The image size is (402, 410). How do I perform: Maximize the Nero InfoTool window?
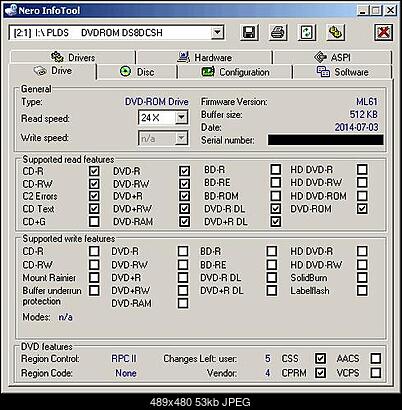coord(375,10)
